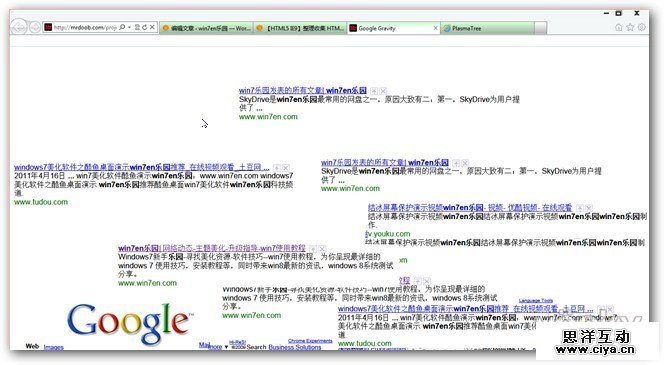Click the x icon beside the 结冰屏幕保护 result title
The image size is (664, 365).
point(589,208)
